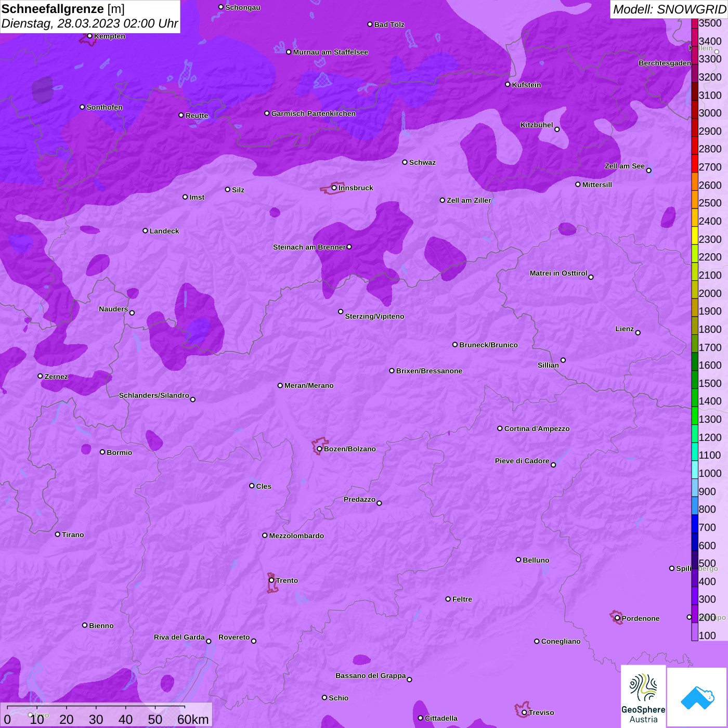The width and height of the screenshot is (728, 728).
Task: Click the Conegliano label
Action: 561,641
